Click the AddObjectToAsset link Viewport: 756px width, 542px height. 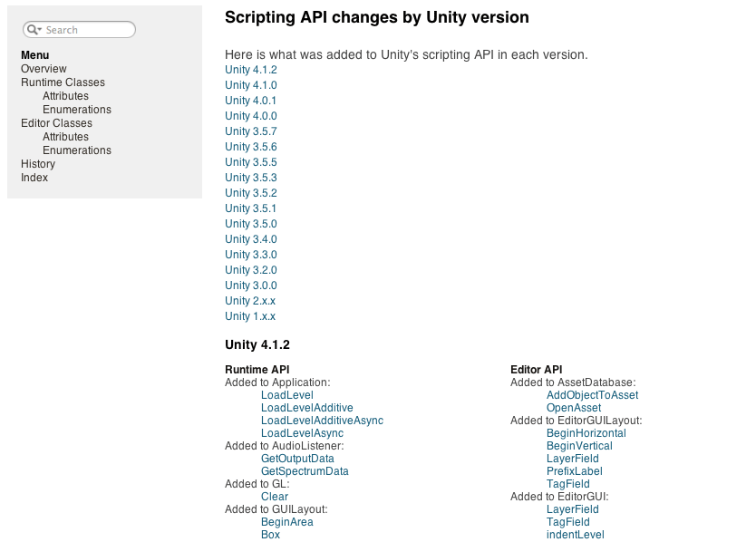(x=592, y=395)
